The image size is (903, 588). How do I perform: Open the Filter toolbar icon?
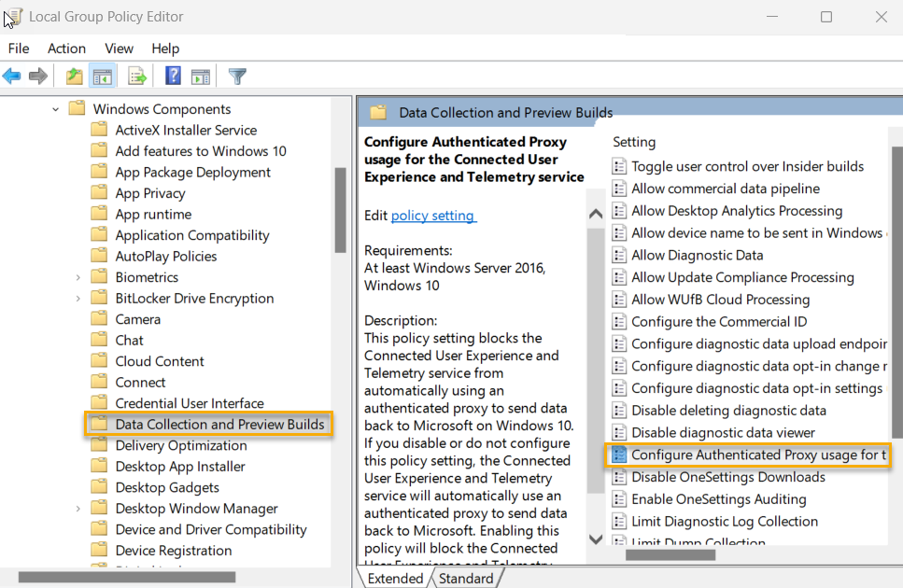(236, 76)
